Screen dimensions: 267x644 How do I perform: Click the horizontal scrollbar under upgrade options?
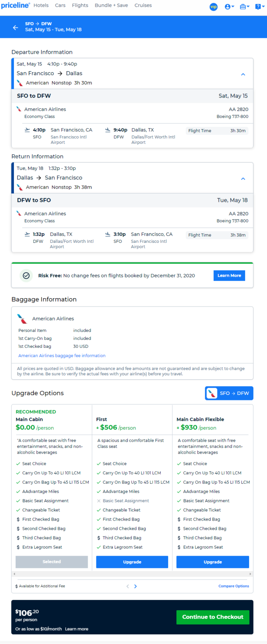click(132, 574)
